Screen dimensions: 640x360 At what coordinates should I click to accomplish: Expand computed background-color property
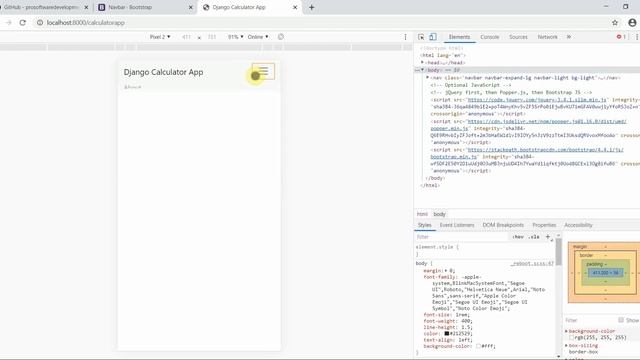tap(566, 331)
